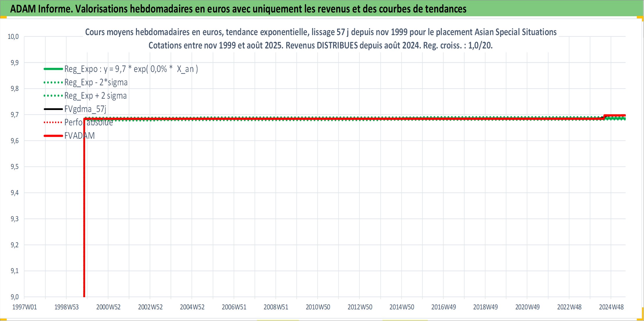The height and width of the screenshot is (321, 644).
Task: Click legend entry 'FVgdma_57j'
Action: click(x=85, y=109)
